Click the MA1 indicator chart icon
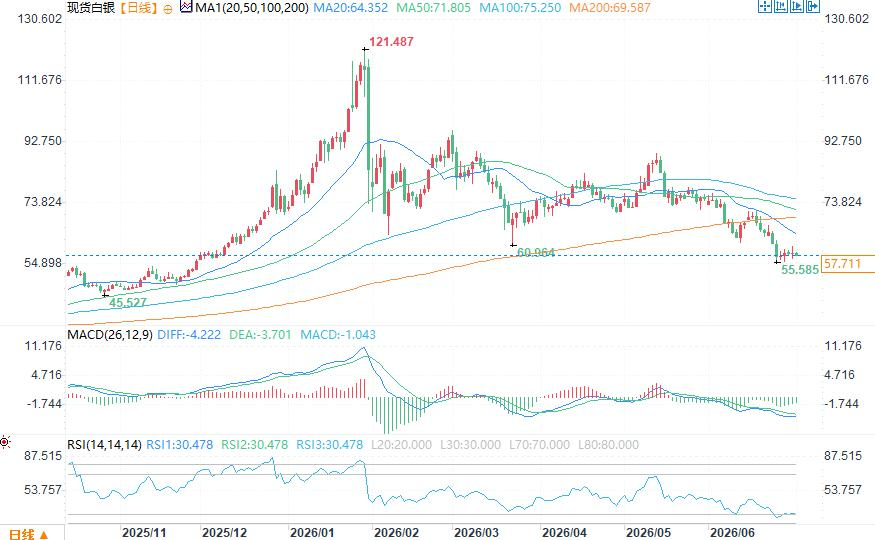 click(186, 7)
